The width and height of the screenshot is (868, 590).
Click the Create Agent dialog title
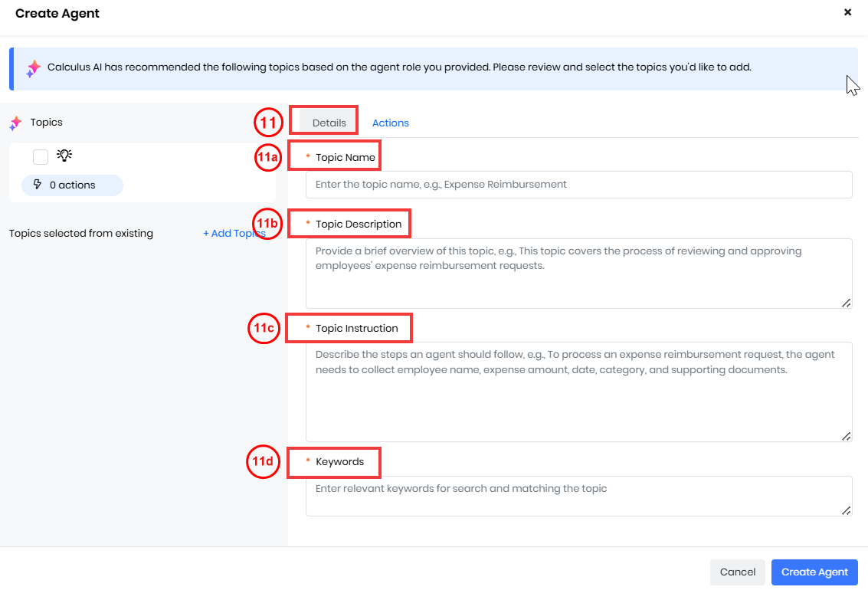point(57,13)
